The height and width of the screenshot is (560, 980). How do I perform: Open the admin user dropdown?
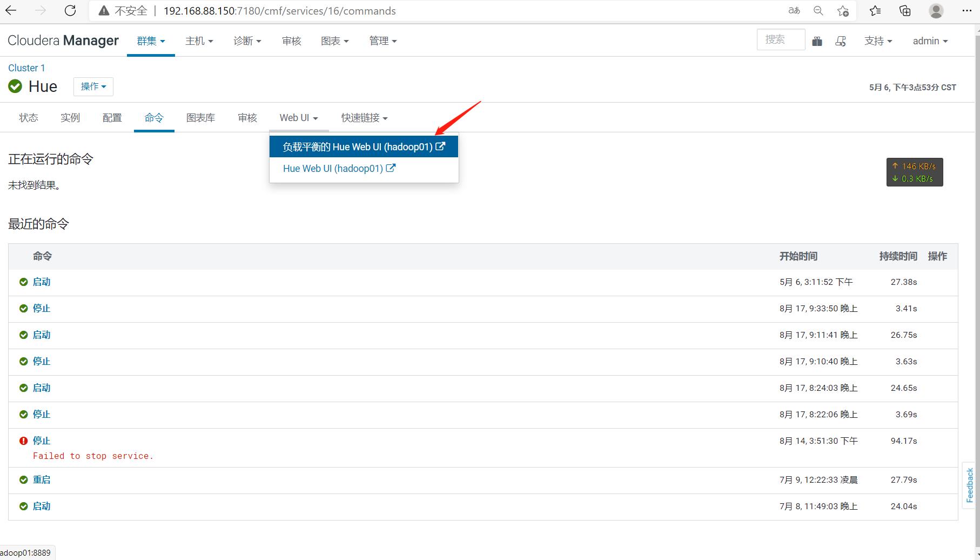tap(930, 41)
